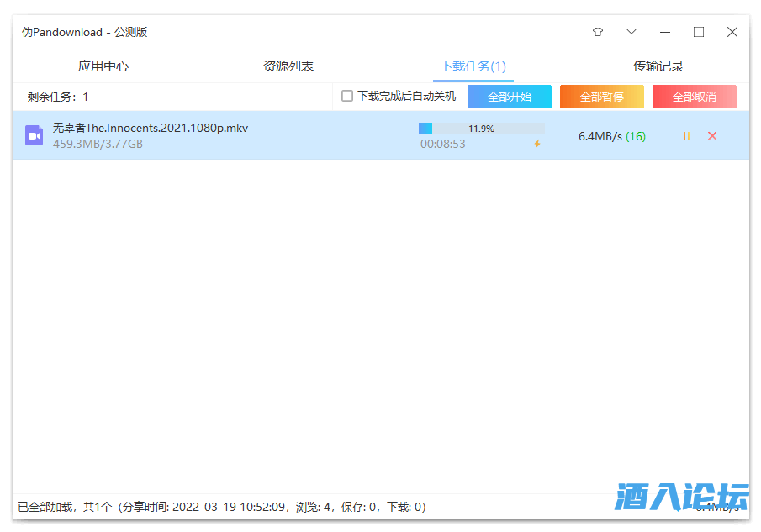This screenshot has width=761, height=532.
Task: Click the lightning bolt acceleration icon
Action: click(537, 144)
